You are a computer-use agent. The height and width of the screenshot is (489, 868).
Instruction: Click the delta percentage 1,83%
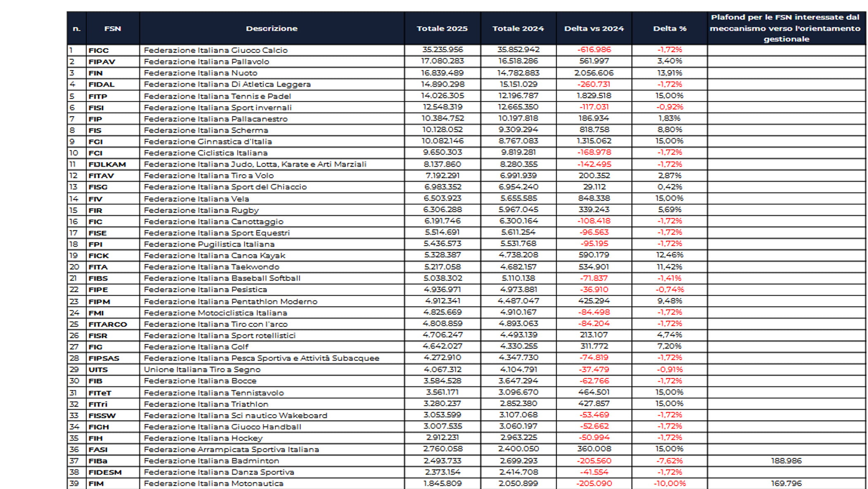tap(670, 118)
